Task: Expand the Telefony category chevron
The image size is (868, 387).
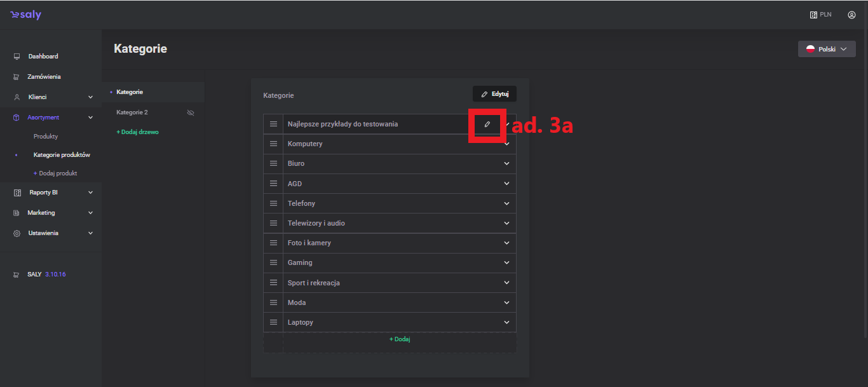Action: point(506,203)
